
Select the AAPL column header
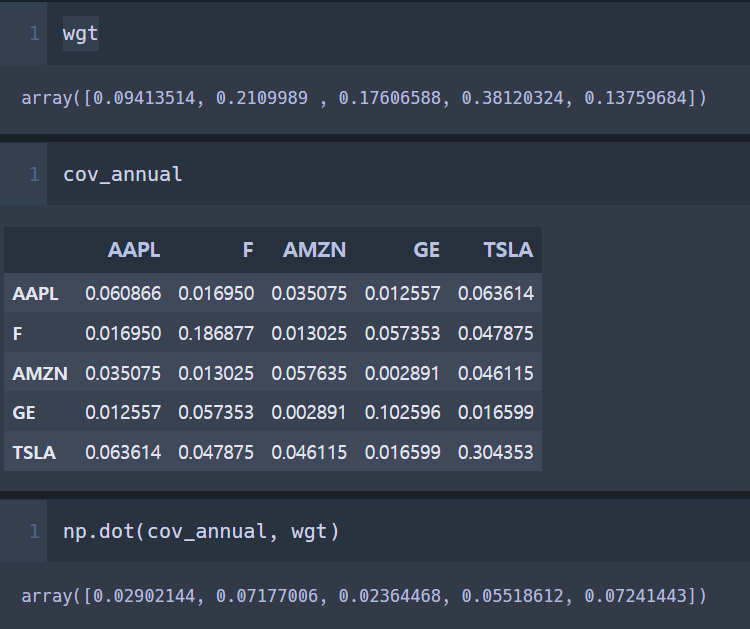tap(134, 250)
